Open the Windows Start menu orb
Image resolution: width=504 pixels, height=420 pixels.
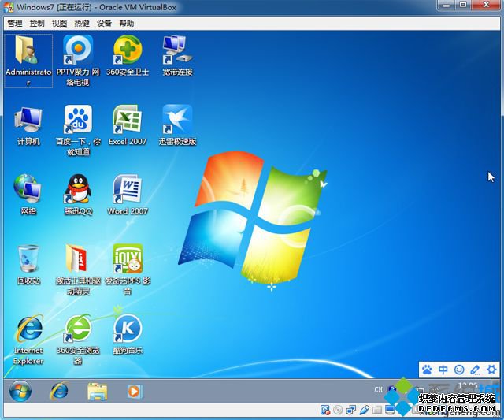(x=20, y=392)
